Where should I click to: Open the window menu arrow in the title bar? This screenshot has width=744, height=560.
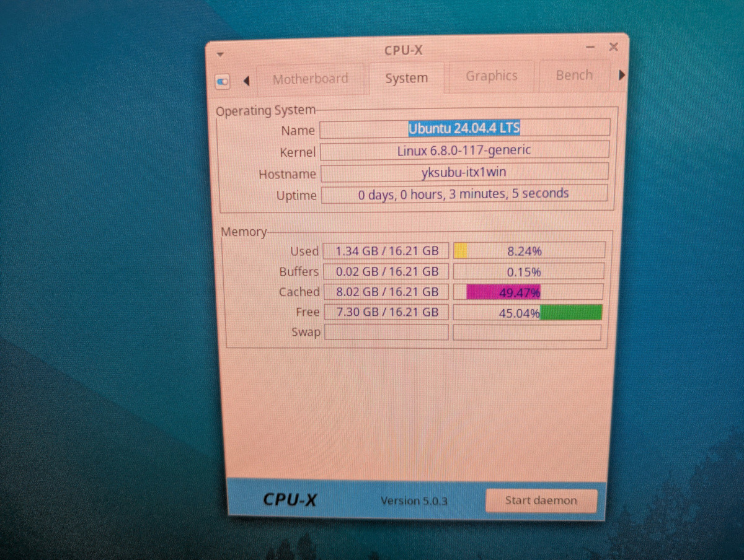click(x=219, y=54)
